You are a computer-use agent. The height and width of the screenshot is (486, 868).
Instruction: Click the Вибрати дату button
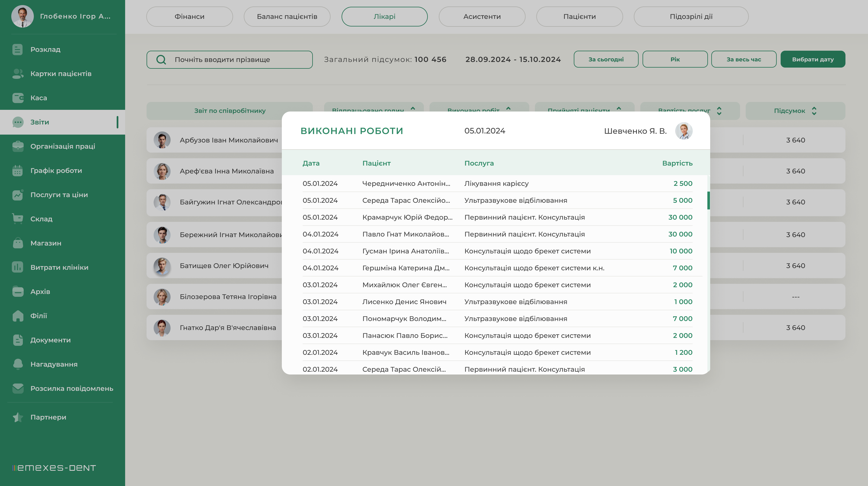[x=813, y=59]
